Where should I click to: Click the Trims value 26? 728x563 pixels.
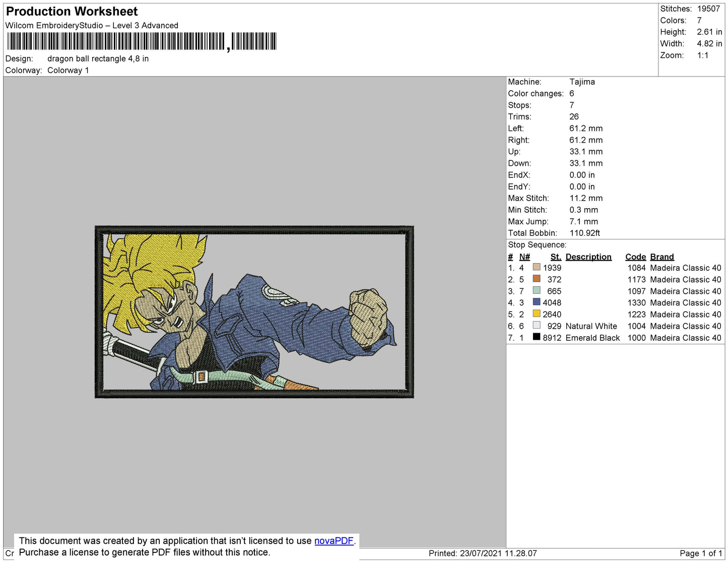pyautogui.click(x=574, y=117)
